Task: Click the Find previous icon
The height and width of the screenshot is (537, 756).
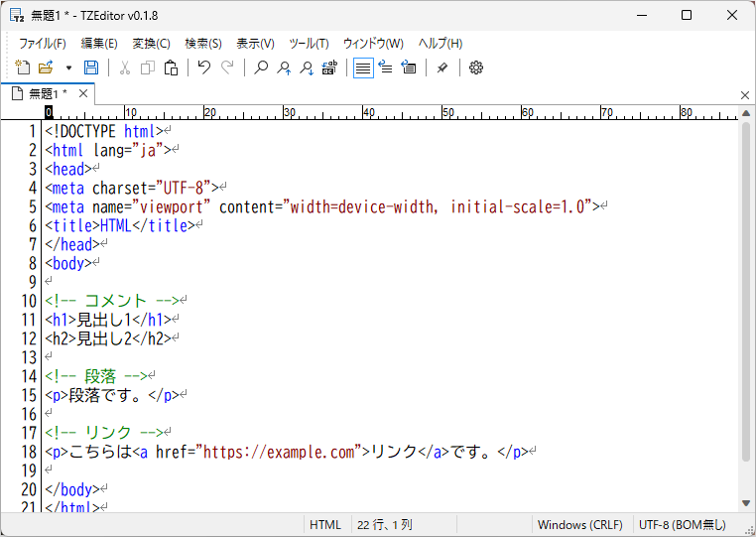Action: point(284,67)
